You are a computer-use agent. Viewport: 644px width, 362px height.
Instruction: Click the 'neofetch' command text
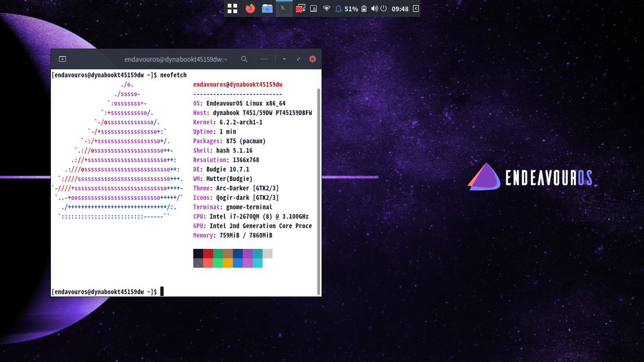[x=173, y=75]
